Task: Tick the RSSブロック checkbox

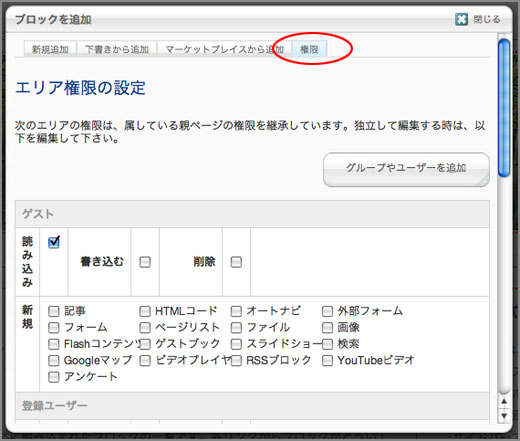Action: tap(236, 360)
